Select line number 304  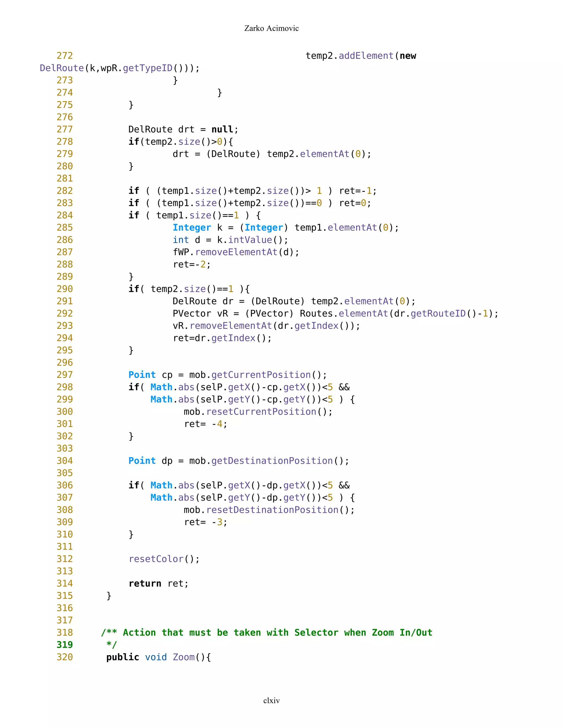click(x=65, y=461)
